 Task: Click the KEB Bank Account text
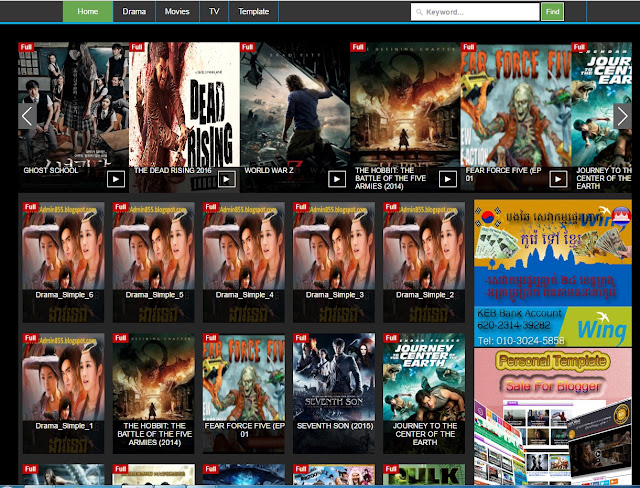click(519, 313)
